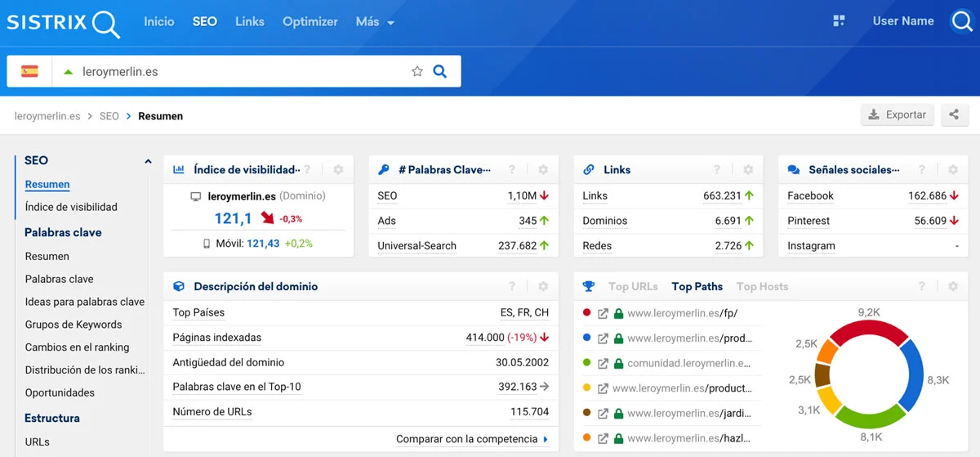This screenshot has height=457, width=980.
Task: Click the Dominios value 6.691
Action: point(728,221)
